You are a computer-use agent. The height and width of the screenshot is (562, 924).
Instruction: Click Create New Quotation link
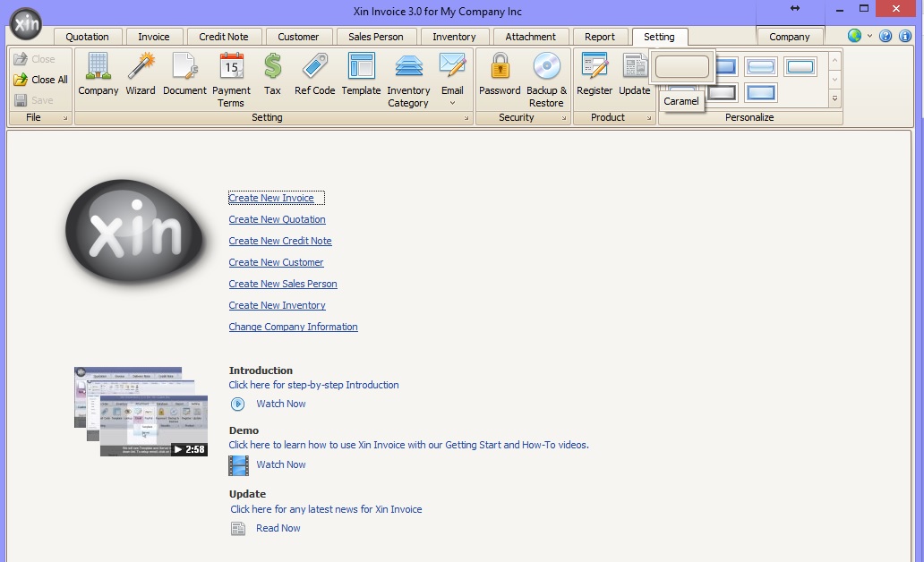point(277,219)
